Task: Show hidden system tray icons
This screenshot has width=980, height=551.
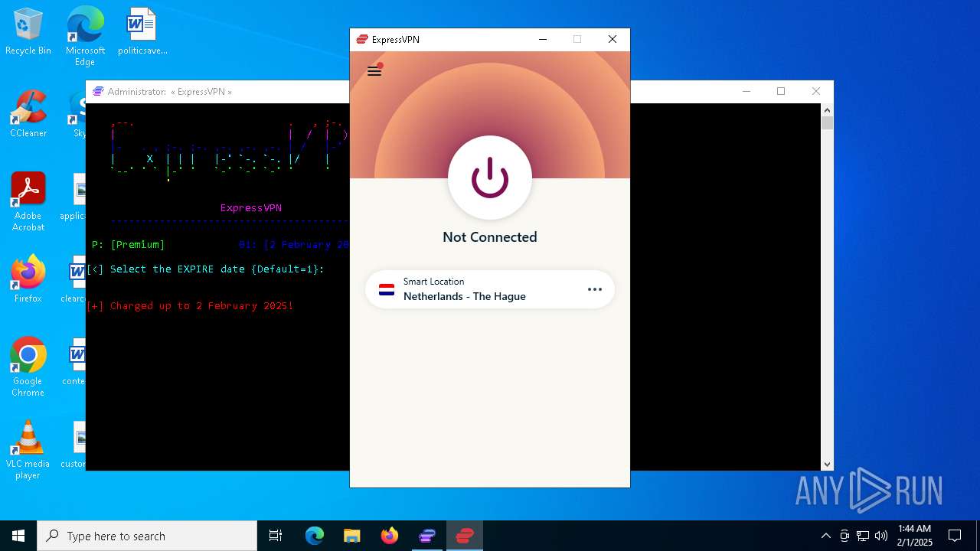Action: click(x=825, y=536)
